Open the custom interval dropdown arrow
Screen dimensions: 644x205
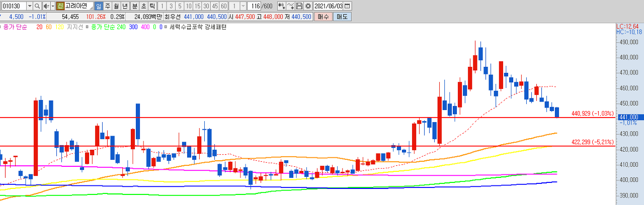243,6
